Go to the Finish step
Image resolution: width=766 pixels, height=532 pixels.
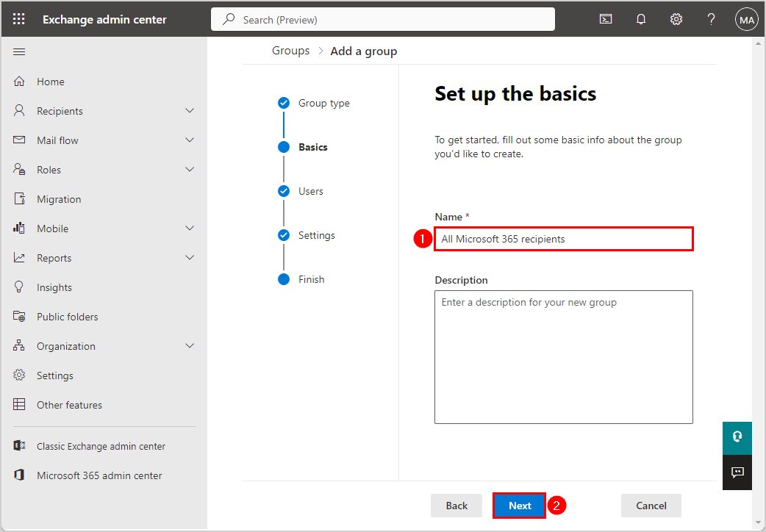click(x=311, y=279)
